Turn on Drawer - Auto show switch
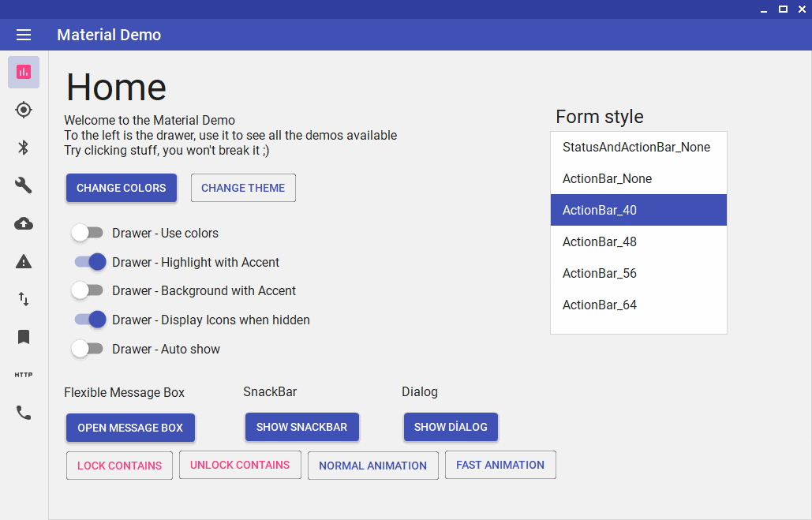The height and width of the screenshot is (520, 812). pos(88,349)
